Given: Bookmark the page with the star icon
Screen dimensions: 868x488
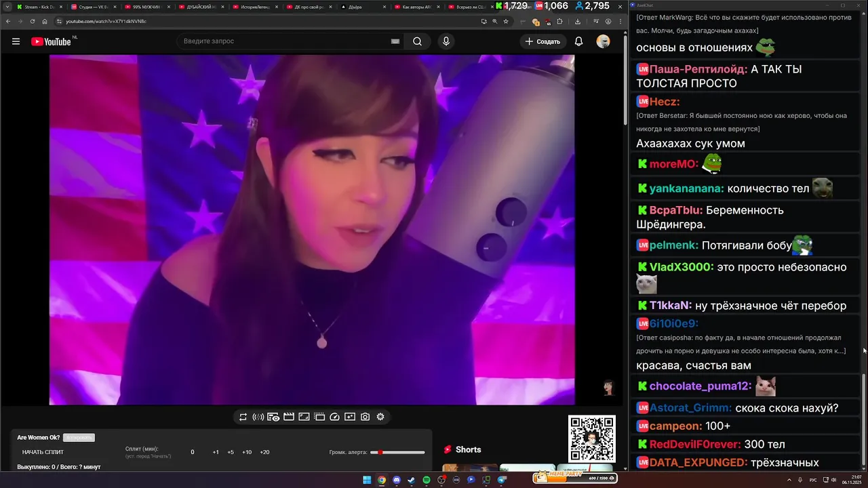Looking at the screenshot, I should click(506, 21).
